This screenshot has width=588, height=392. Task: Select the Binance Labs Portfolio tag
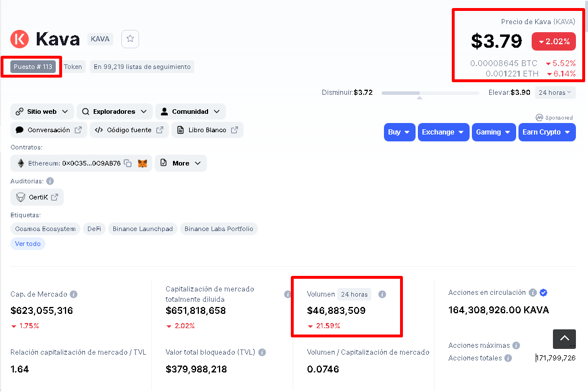click(x=218, y=229)
